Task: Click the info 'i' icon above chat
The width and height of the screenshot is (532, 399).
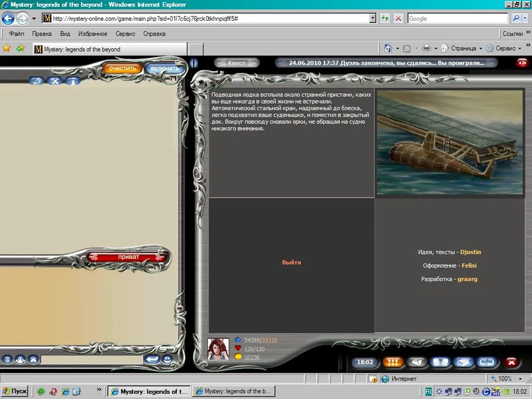Action: point(72,81)
